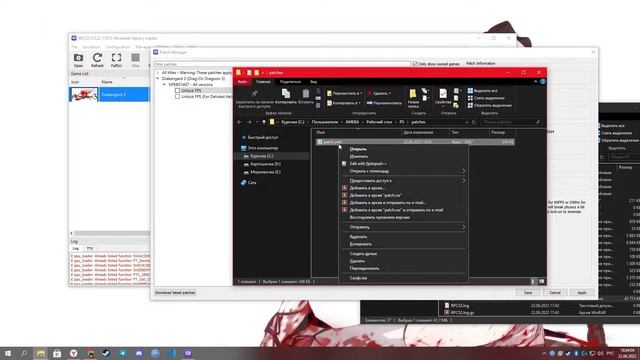Click Обратить выделение (Invert selection) in patches window ribbon
The width and height of the screenshot is (640, 360).
(489, 105)
